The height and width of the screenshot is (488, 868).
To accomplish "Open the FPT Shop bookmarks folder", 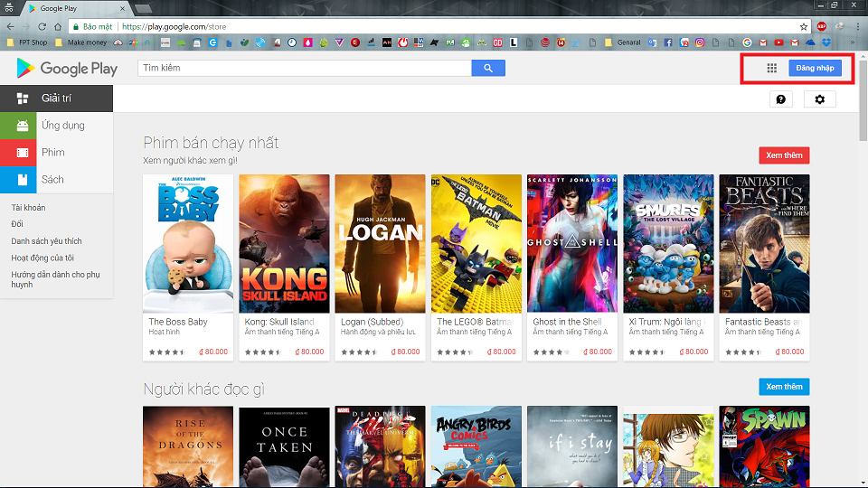I will tap(27, 42).
